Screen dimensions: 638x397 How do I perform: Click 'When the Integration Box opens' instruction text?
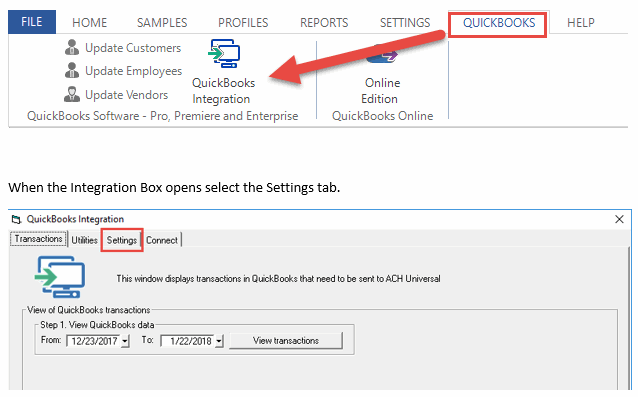click(174, 188)
